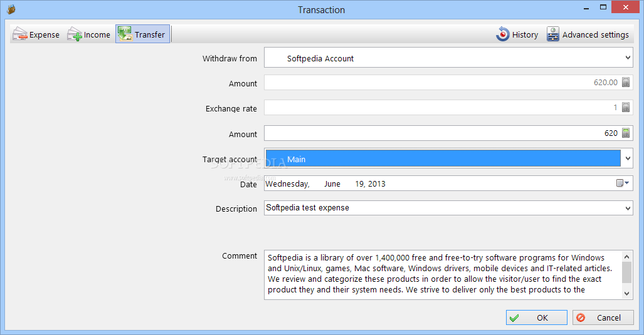Cancel the transaction dialog

tap(603, 317)
